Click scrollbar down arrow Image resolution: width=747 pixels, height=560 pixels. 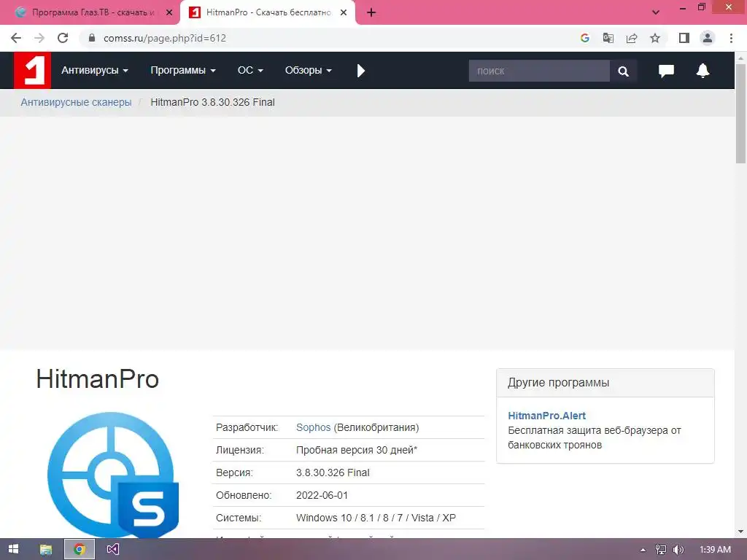741,532
